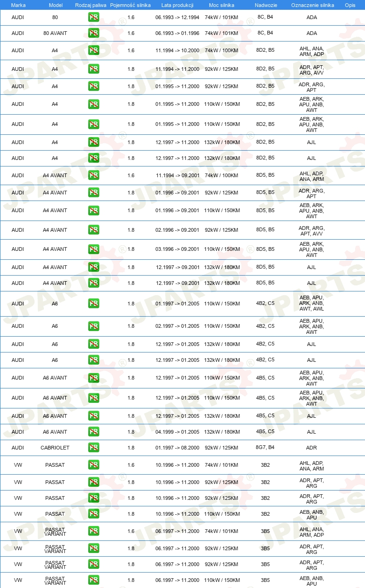Image resolution: width=365 pixels, height=588 pixels.
Task: Select engine codes AHL, ADP, ANA, ARM for PASSAT
Action: [x=311, y=466]
